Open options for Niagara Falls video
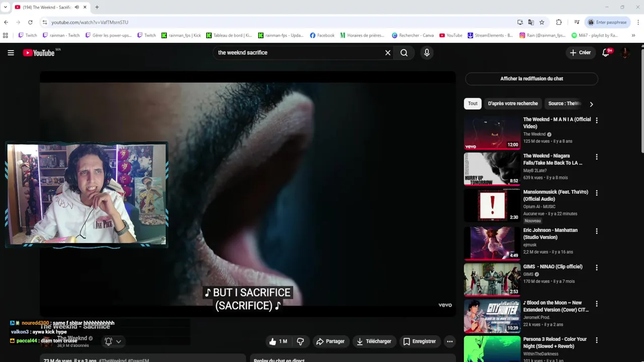644x362 pixels. click(x=597, y=157)
